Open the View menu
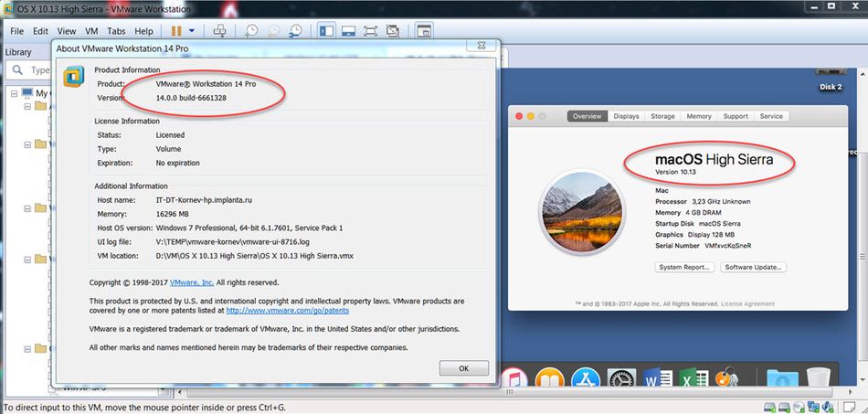The width and height of the screenshot is (868, 414). point(67,32)
